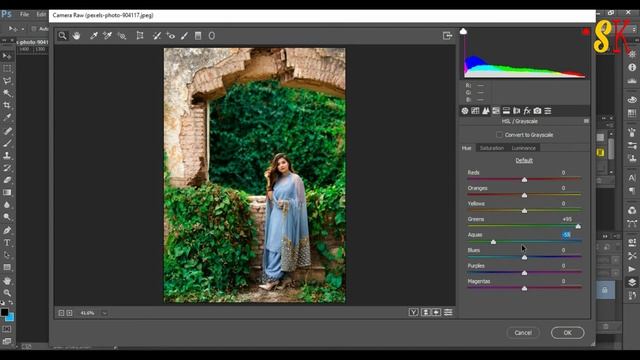Click Photoshop foreground color swatch
Viewport: 640px width, 360px height.
click(x=4, y=312)
